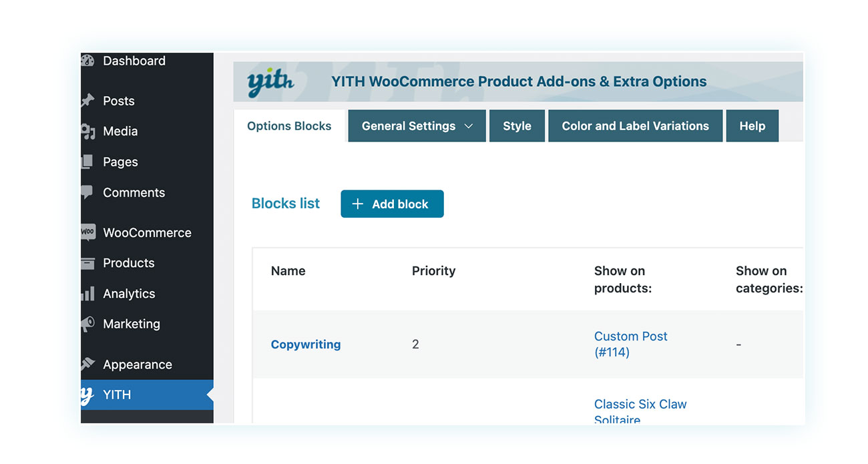Screen dimensions: 868x464
Task: Click the Posts pushpin icon
Action: click(x=87, y=101)
